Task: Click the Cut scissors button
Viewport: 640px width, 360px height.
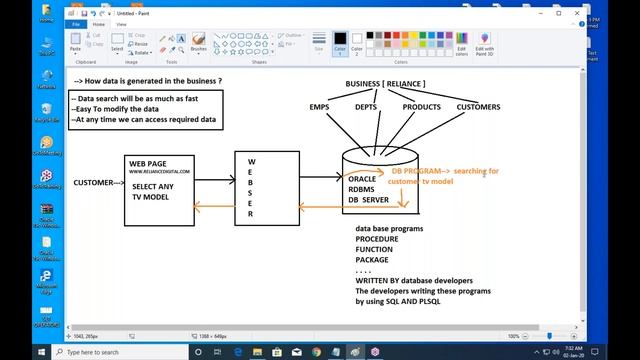Action: click(x=93, y=36)
